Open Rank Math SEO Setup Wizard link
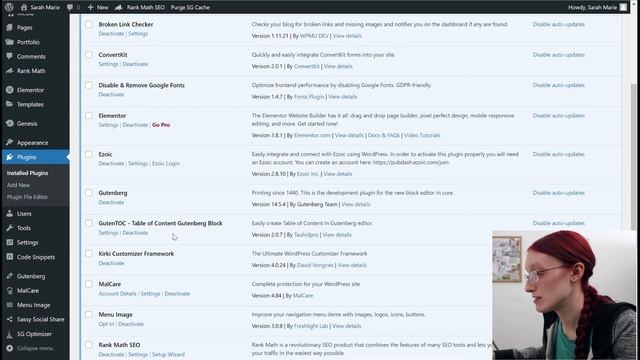The width and height of the screenshot is (640, 360). (169, 354)
